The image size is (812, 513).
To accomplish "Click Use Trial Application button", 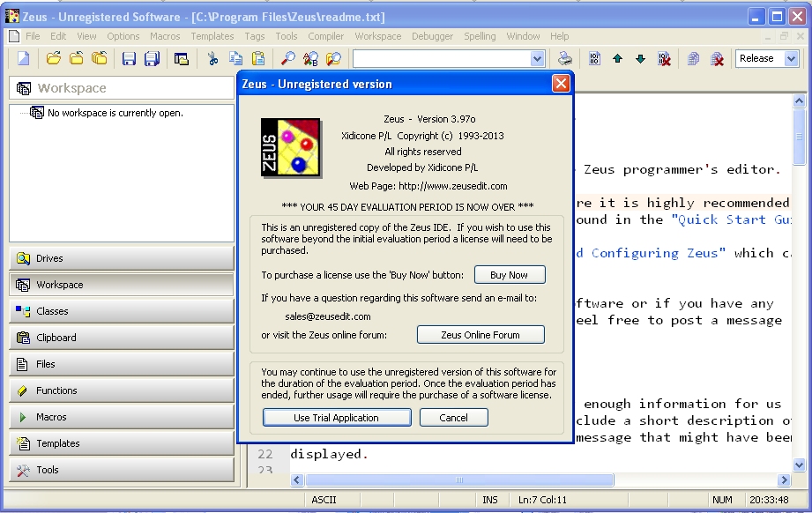I will [x=337, y=418].
